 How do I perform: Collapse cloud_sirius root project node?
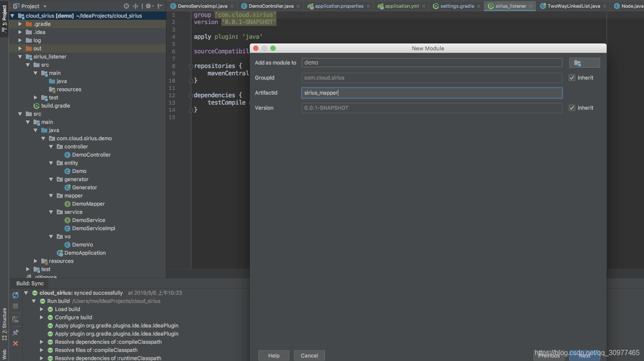12,16
